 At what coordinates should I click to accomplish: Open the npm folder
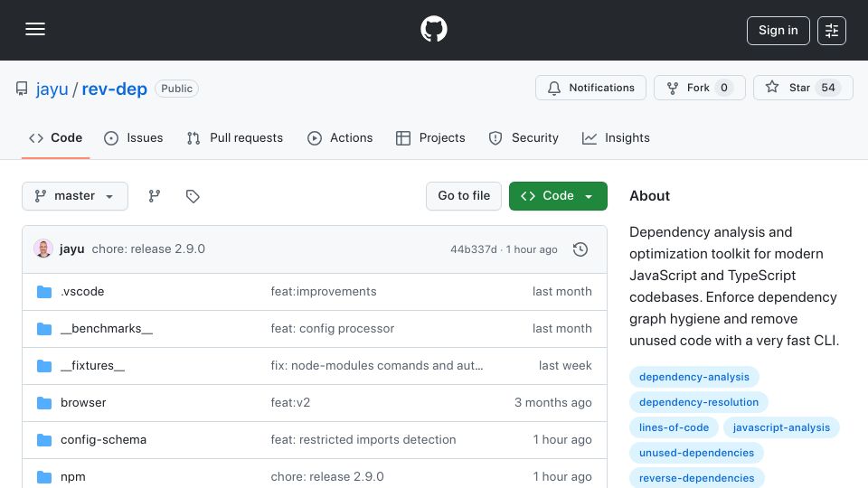tap(73, 477)
